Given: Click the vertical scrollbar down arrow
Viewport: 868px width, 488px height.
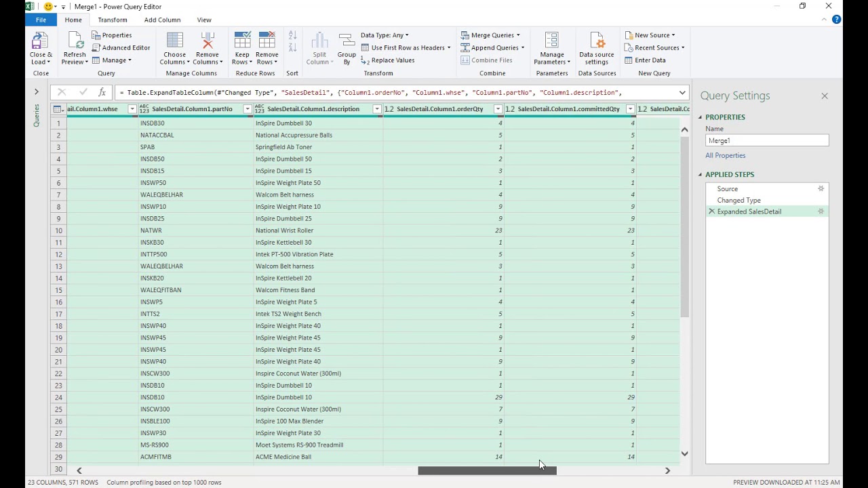Looking at the screenshot, I should coord(684,454).
